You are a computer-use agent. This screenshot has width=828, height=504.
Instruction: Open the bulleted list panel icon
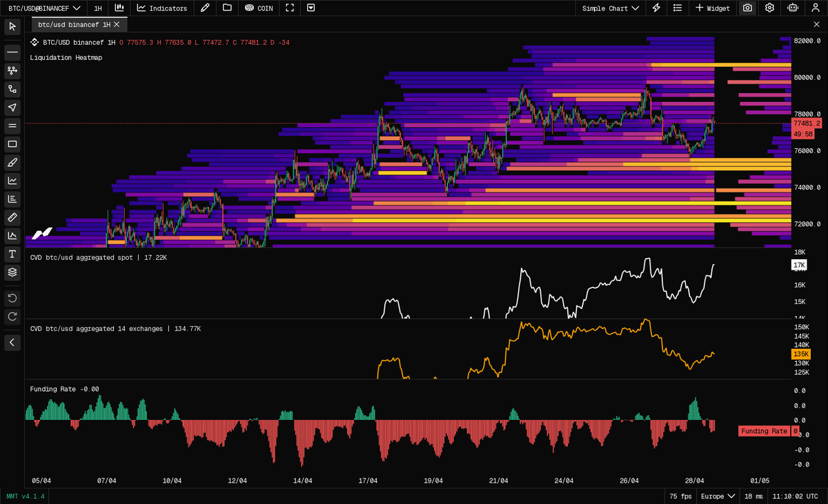pos(678,8)
